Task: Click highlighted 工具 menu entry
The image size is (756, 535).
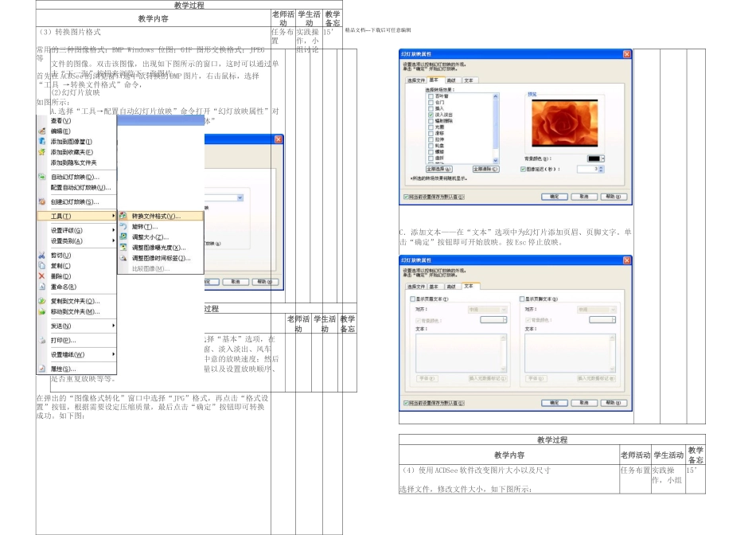Action: [77, 216]
